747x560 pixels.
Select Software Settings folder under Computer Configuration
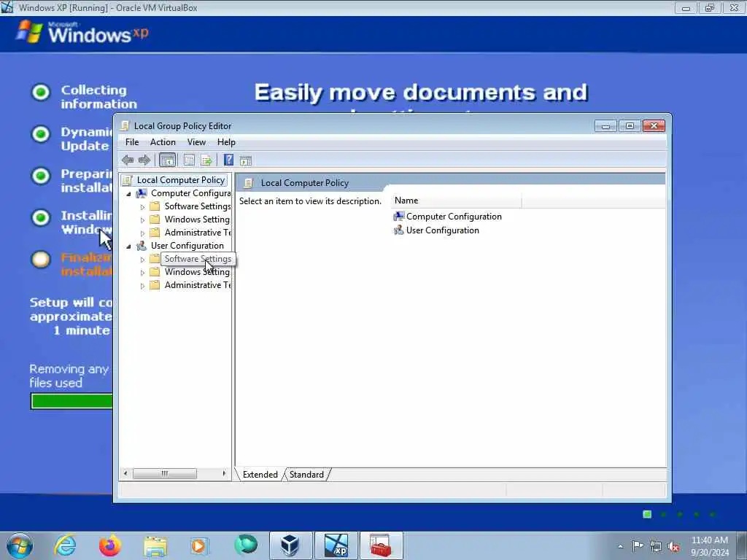pos(197,206)
